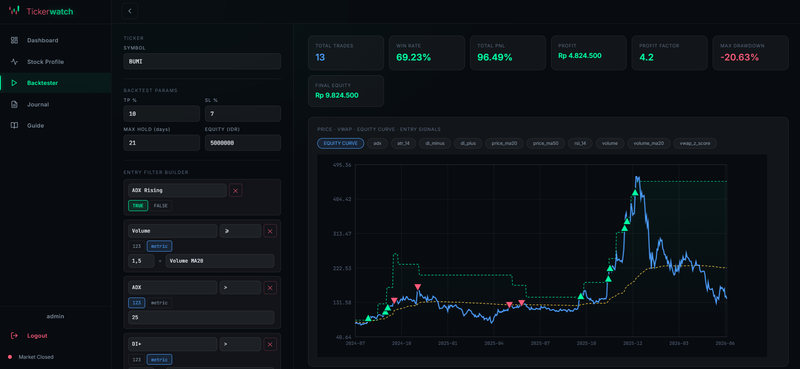This screenshot has height=369, width=800.
Task: Remove the ADX Rising filter with X
Action: point(235,190)
